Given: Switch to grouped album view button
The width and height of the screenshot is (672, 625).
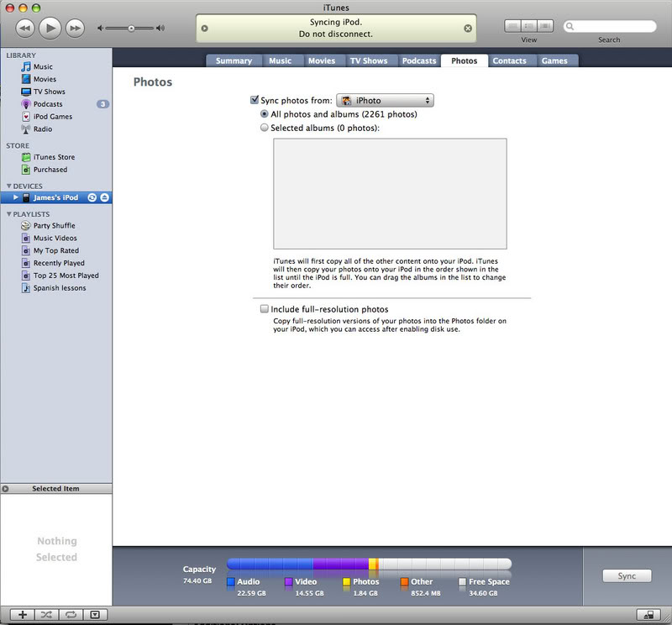Looking at the screenshot, I should (x=529, y=26).
